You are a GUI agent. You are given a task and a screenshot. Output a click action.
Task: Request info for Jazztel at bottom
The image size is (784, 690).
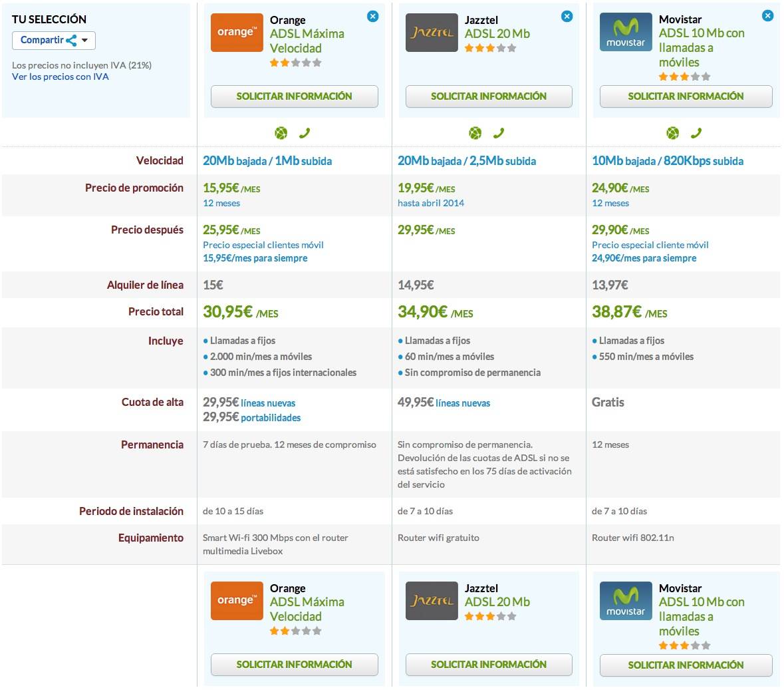(489, 665)
